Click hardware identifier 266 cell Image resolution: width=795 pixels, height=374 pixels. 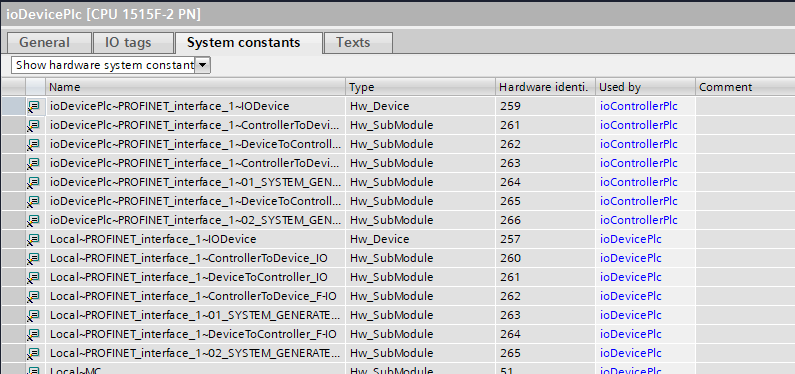click(545, 220)
